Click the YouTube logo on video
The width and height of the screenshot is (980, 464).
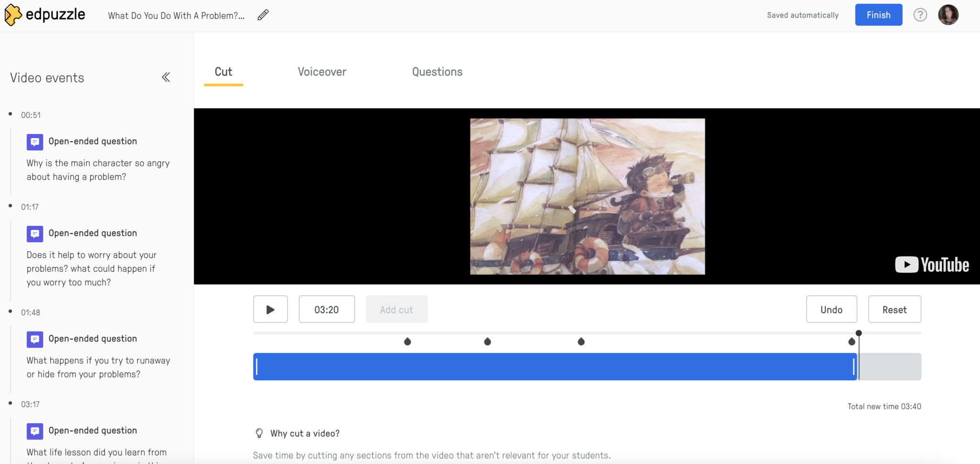click(x=931, y=265)
